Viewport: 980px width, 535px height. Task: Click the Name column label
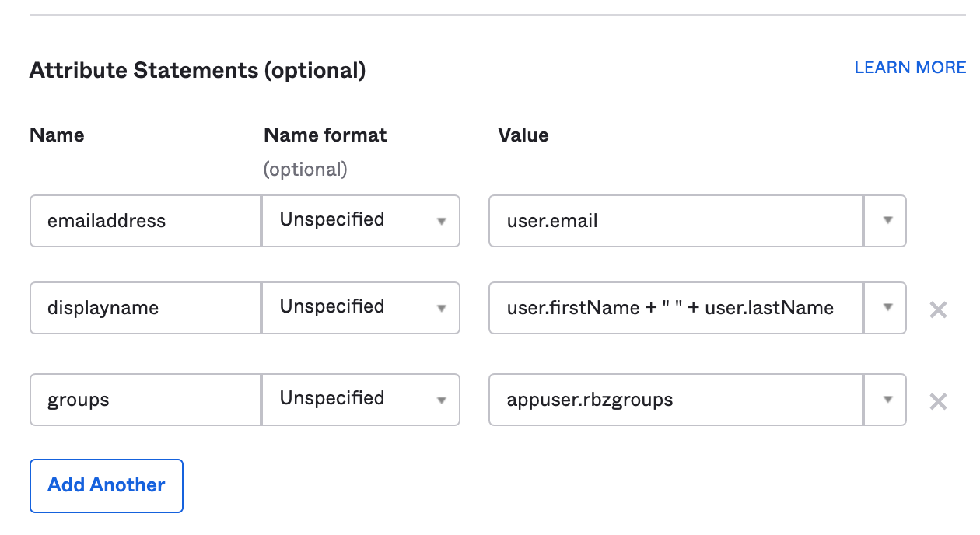point(57,135)
